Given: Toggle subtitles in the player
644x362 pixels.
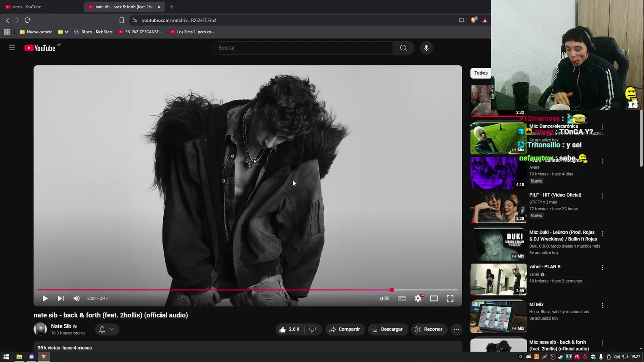Looking at the screenshot, I should coord(401,298).
